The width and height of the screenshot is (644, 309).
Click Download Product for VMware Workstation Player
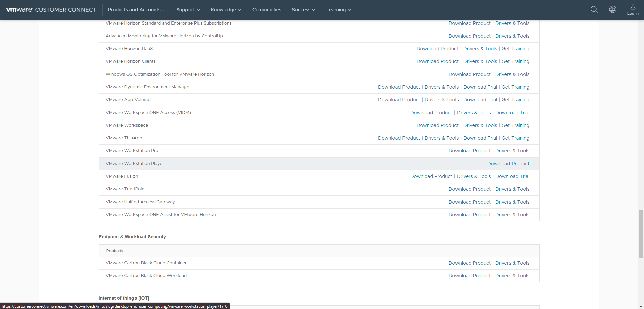point(508,164)
